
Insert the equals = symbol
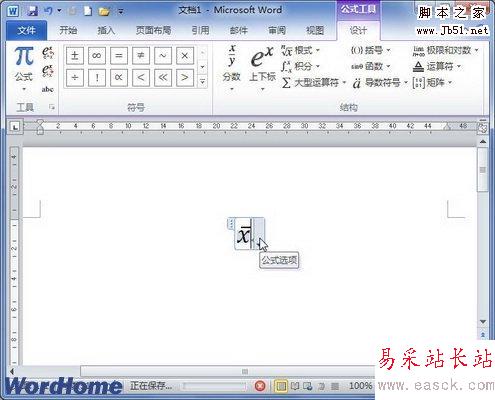[x=119, y=56]
